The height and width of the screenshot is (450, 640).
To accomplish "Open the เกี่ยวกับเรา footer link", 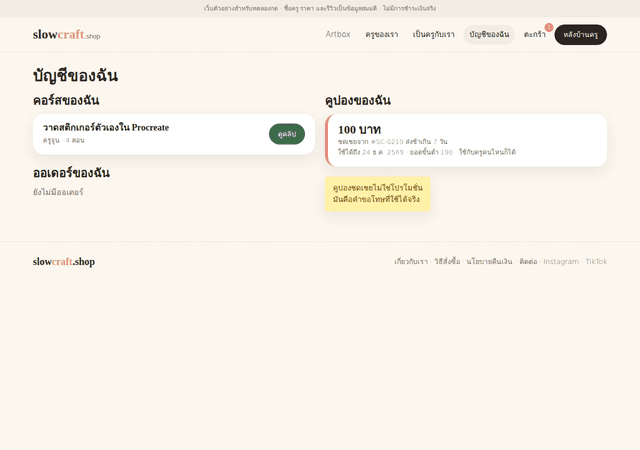I will click(411, 261).
